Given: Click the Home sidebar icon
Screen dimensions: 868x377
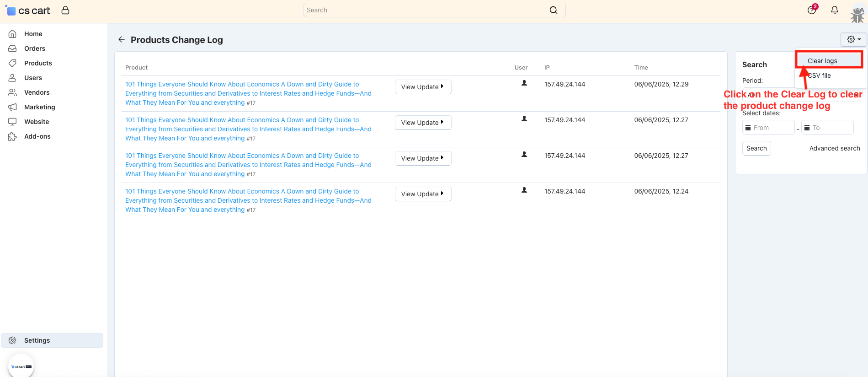Looking at the screenshot, I should tap(13, 34).
